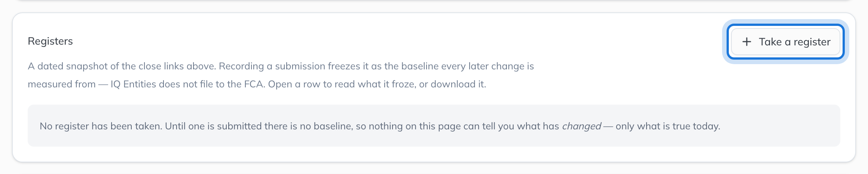868x174 pixels.
Task: Select the Registers section heading
Action: [50, 41]
